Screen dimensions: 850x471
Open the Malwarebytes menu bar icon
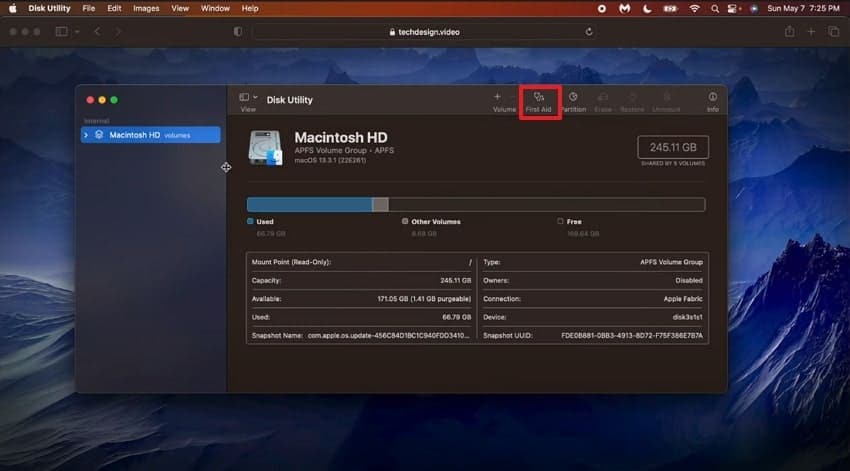[x=624, y=9]
